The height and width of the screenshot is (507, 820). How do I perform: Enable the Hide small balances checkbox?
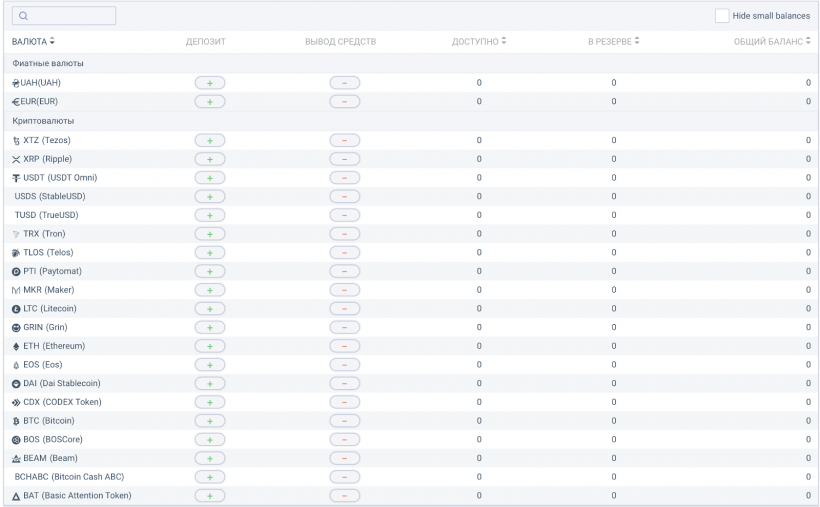pos(721,16)
